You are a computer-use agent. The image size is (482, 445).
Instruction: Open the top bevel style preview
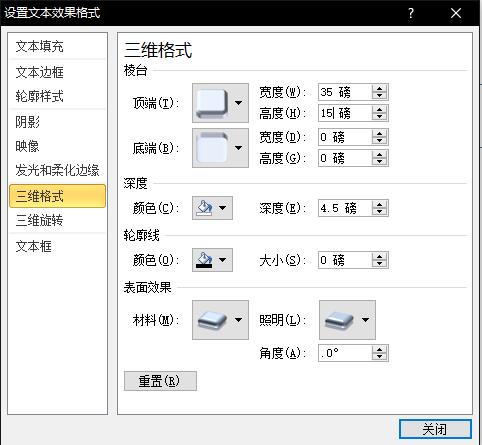(212, 103)
